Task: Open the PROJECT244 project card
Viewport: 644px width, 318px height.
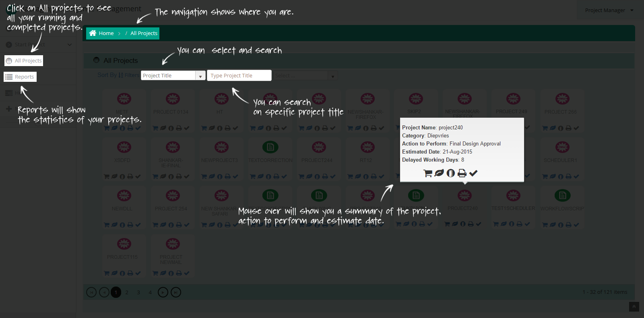Action: click(319, 159)
